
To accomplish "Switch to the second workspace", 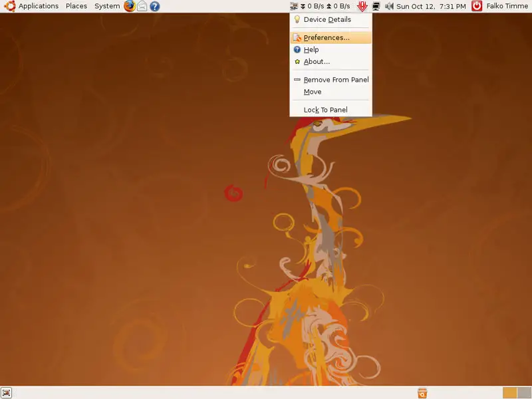I will click(524, 393).
